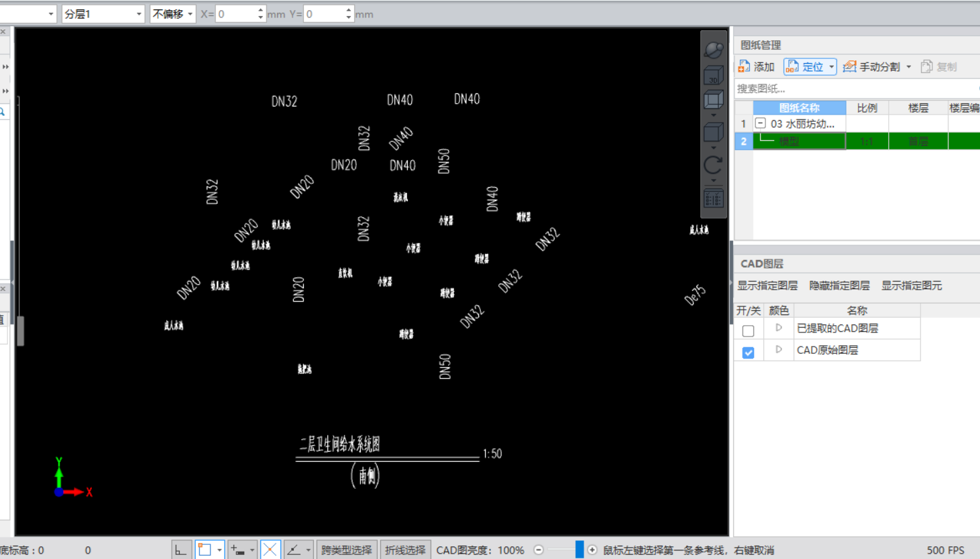980x559 pixels.
Task: Open the rectangle snap dropdown arrow
Action: coord(219,550)
